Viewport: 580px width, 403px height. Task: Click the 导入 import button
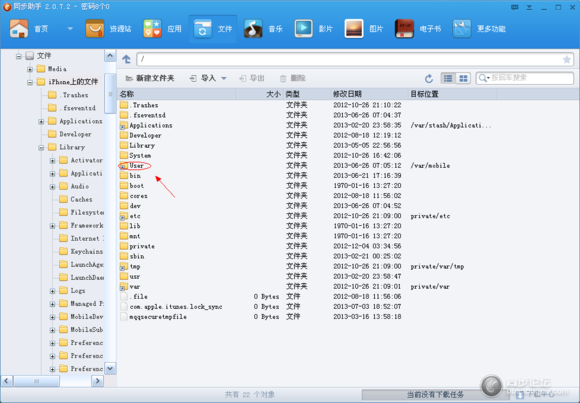click(203, 78)
